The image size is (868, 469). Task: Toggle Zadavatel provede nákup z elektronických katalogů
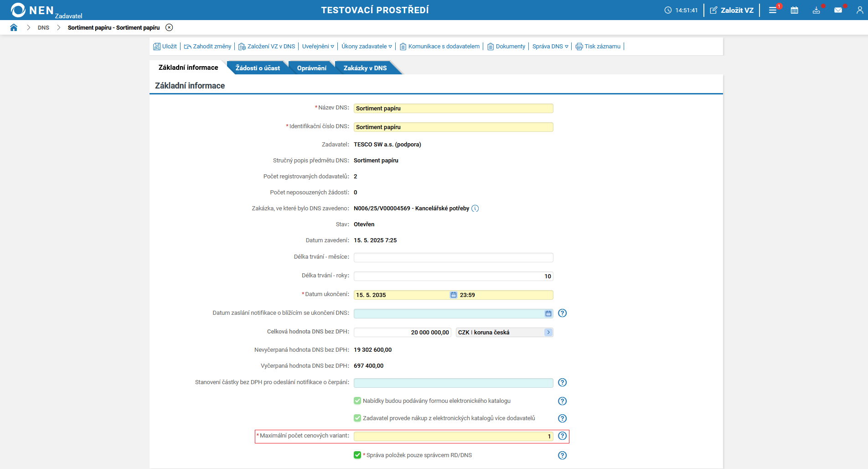357,418
